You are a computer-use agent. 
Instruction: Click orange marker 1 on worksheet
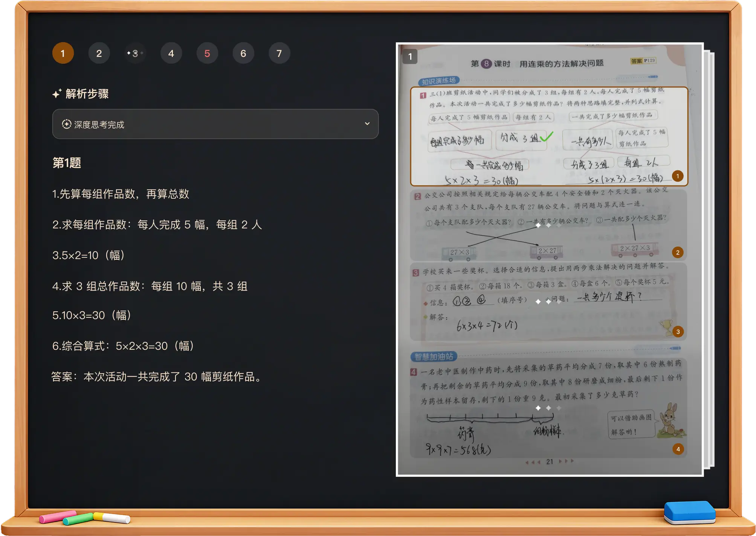tap(677, 176)
